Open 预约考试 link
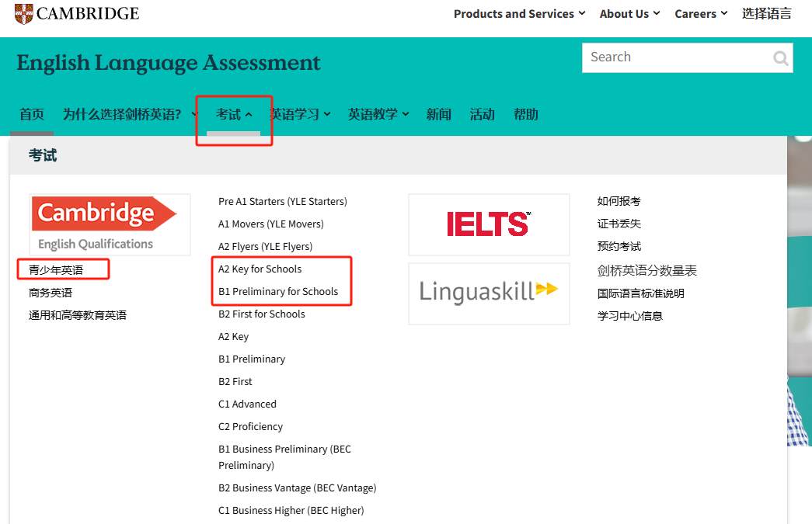The height and width of the screenshot is (524, 812). 619,246
